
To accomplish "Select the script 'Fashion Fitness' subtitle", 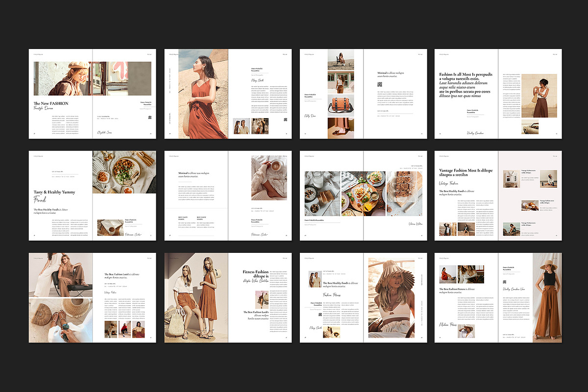I will [332, 295].
